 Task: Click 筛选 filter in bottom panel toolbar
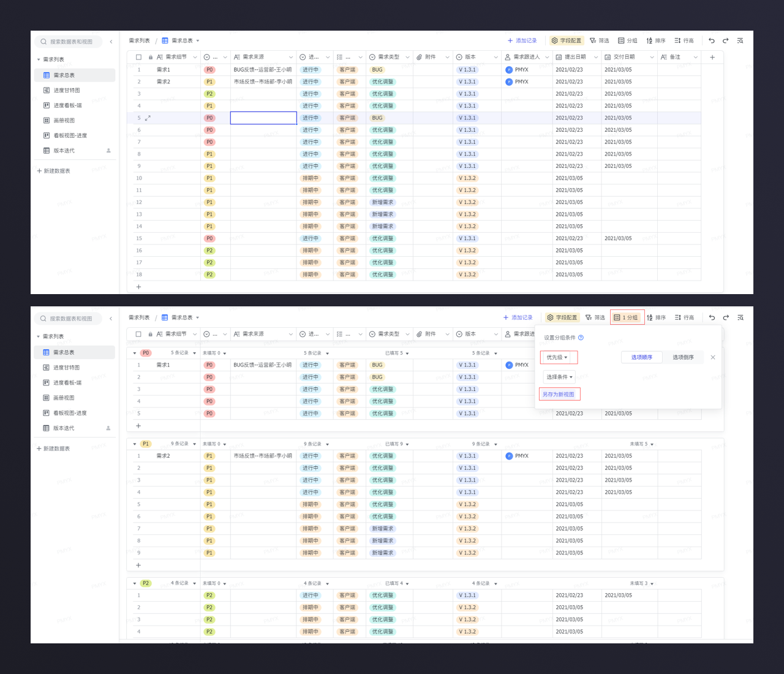point(595,317)
